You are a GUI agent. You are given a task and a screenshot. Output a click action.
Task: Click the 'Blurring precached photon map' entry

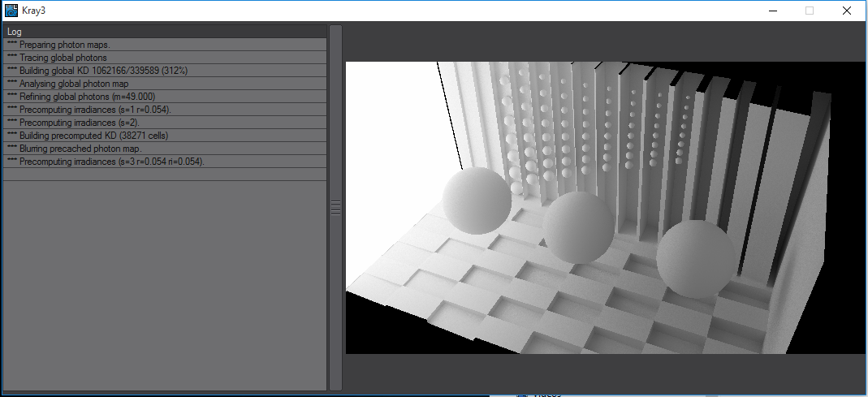click(165, 149)
